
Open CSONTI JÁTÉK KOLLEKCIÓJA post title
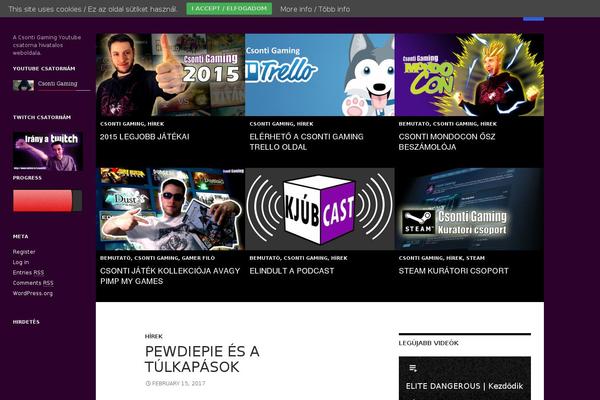tap(170, 276)
